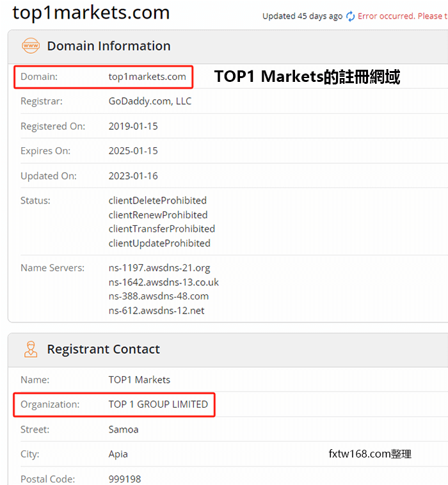Viewport: 448px width, 485px height.
Task: Click the orange www globe icon
Action: tap(31, 46)
